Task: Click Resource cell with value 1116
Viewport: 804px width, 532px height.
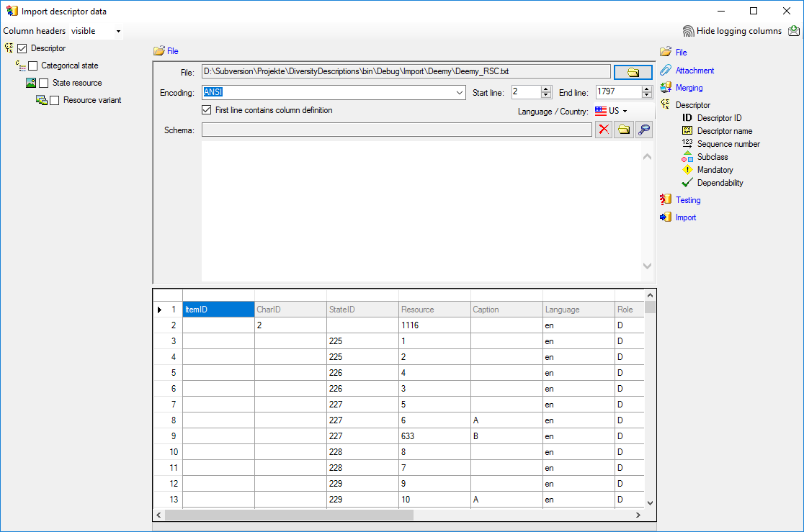Action: 435,325
